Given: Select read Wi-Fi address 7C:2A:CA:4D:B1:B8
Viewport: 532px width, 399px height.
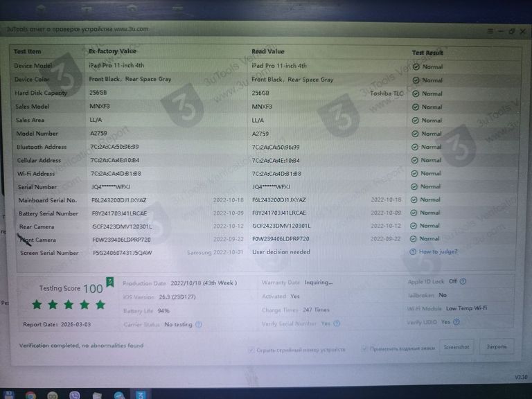Looking at the screenshot, I should pyautogui.click(x=276, y=174).
